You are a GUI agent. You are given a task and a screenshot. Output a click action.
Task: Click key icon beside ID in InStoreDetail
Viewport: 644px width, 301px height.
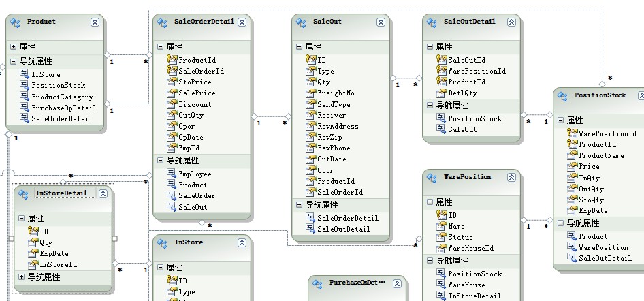click(x=33, y=231)
